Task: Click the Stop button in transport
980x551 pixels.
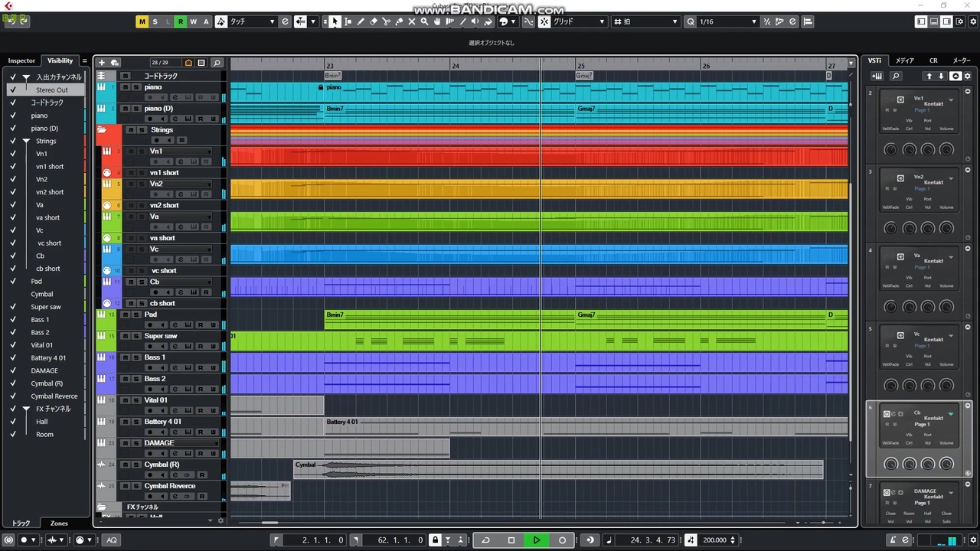Action: [x=511, y=540]
